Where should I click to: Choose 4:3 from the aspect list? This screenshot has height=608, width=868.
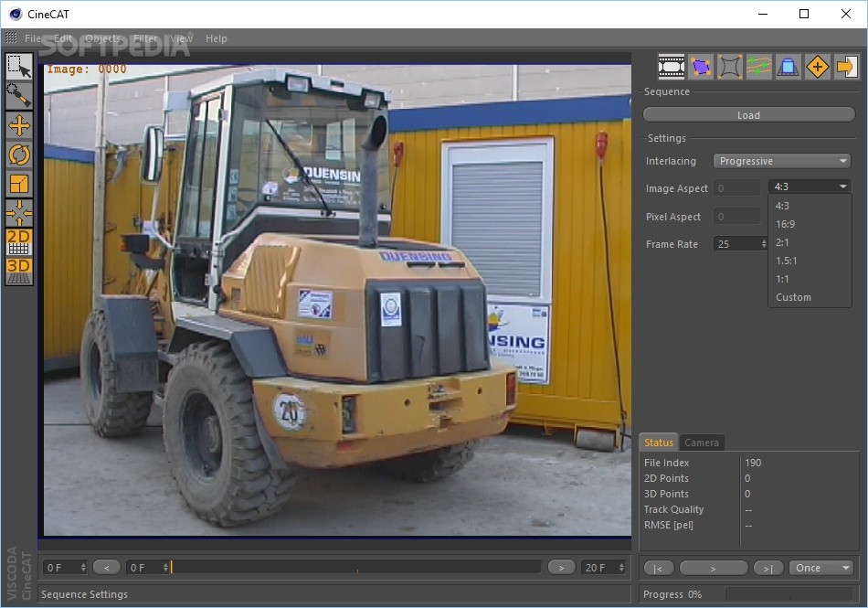(x=810, y=206)
